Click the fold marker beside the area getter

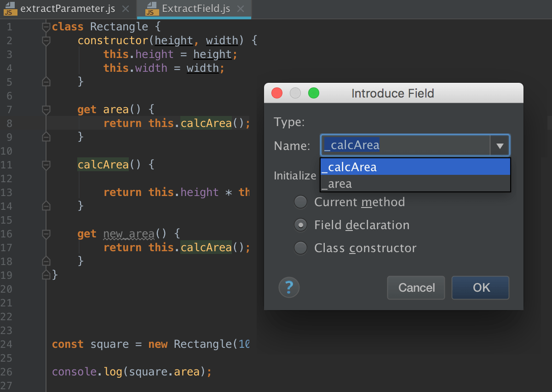[46, 110]
